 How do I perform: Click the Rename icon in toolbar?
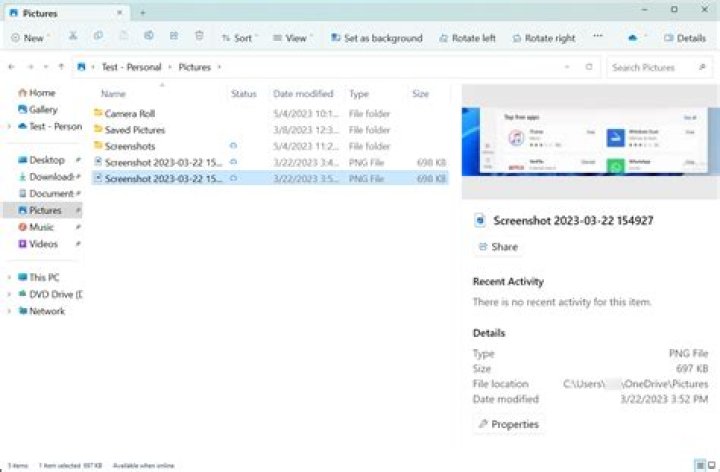pos(149,36)
